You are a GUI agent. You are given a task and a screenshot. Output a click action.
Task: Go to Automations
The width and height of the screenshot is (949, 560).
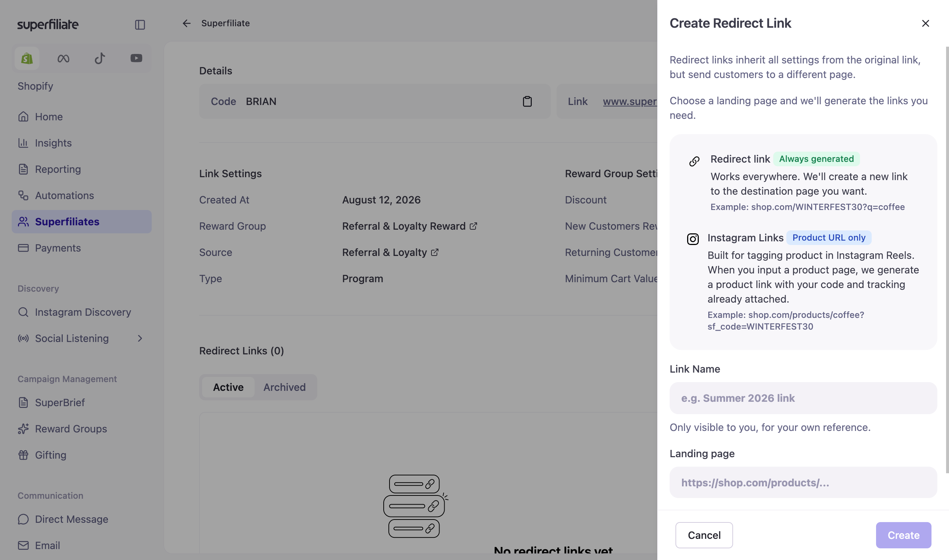[82, 195]
